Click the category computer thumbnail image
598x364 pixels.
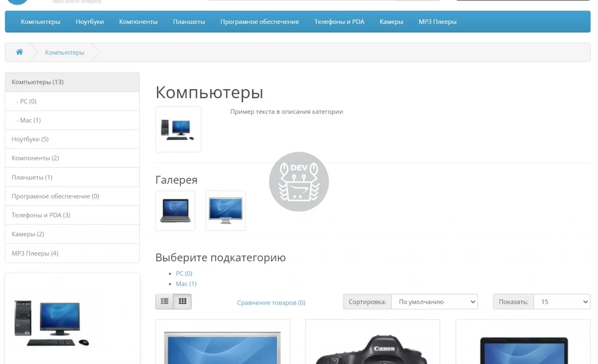(178, 129)
